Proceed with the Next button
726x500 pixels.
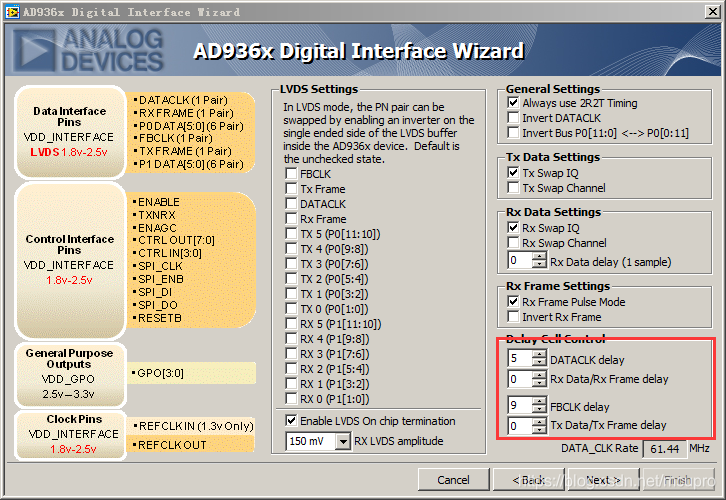603,480
